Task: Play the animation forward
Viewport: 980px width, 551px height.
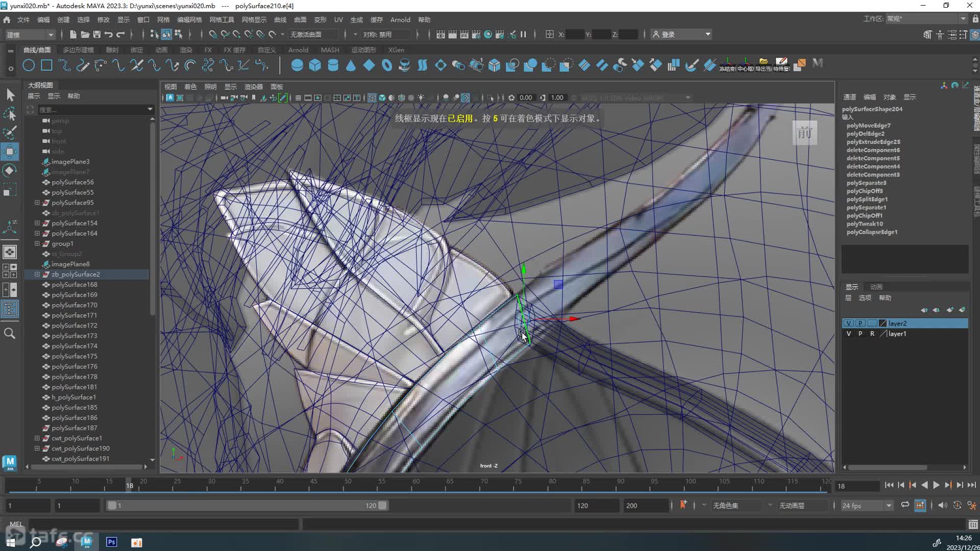Action: point(936,486)
